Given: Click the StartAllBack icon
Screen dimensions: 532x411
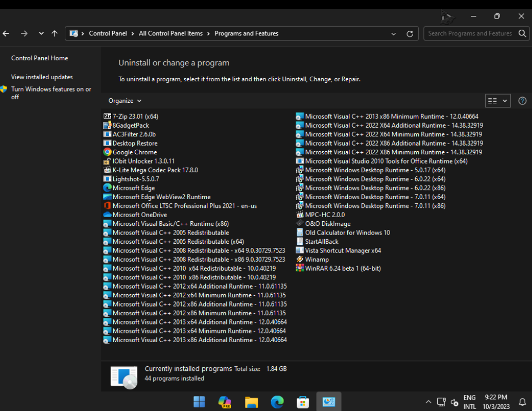Looking at the screenshot, I should pos(299,241).
